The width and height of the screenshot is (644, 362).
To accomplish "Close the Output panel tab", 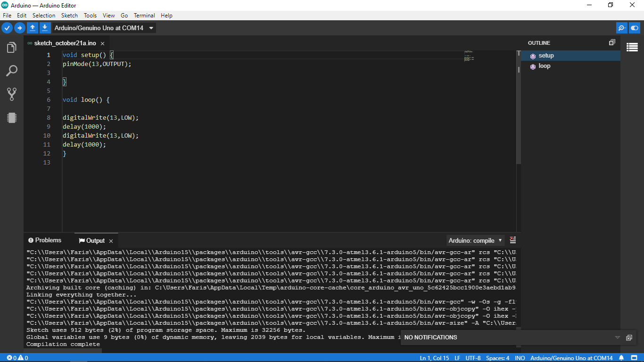I will (111, 241).
